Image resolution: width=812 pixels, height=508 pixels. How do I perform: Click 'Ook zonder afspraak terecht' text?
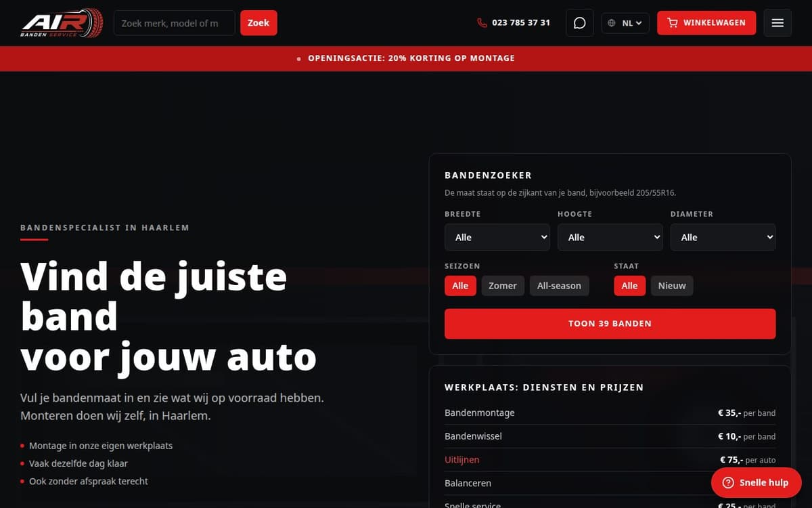[89, 481]
